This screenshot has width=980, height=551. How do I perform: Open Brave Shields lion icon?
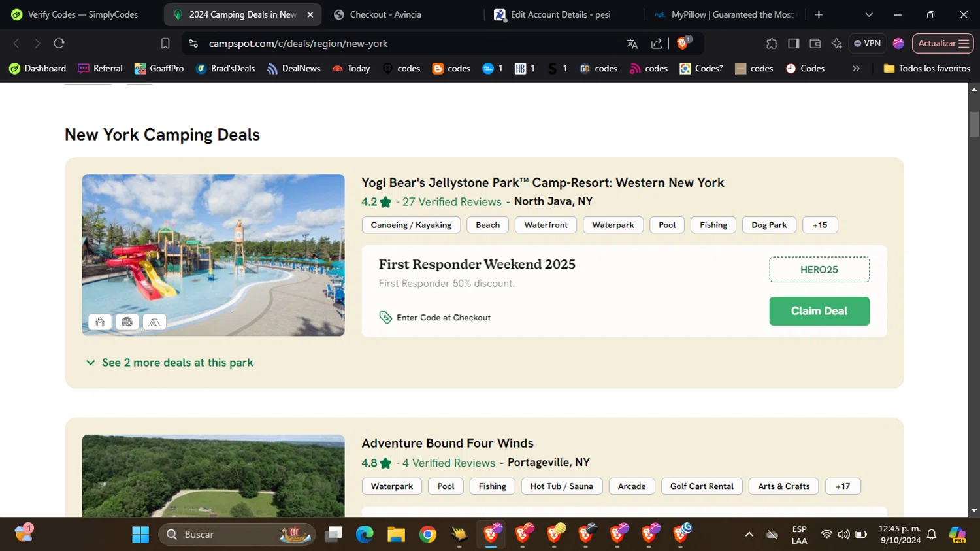[x=683, y=43]
